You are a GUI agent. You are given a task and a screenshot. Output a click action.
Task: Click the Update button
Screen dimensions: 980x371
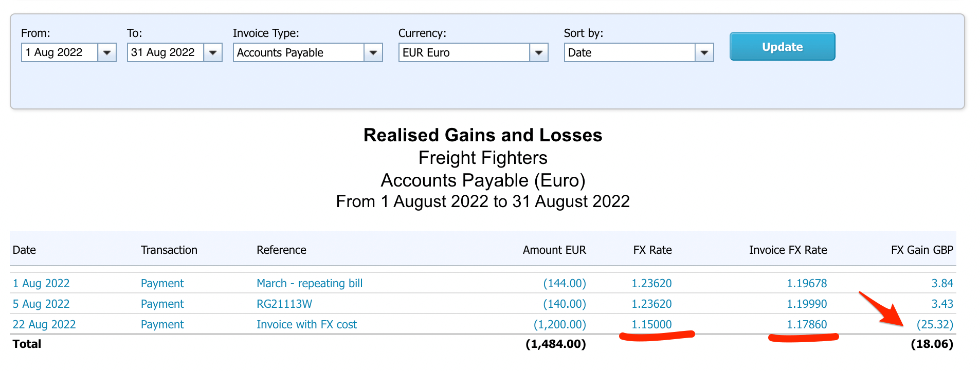782,47
